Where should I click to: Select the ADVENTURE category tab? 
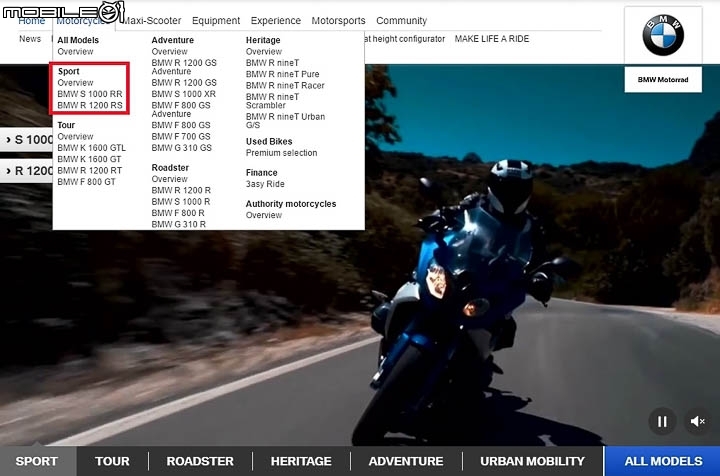(x=405, y=461)
